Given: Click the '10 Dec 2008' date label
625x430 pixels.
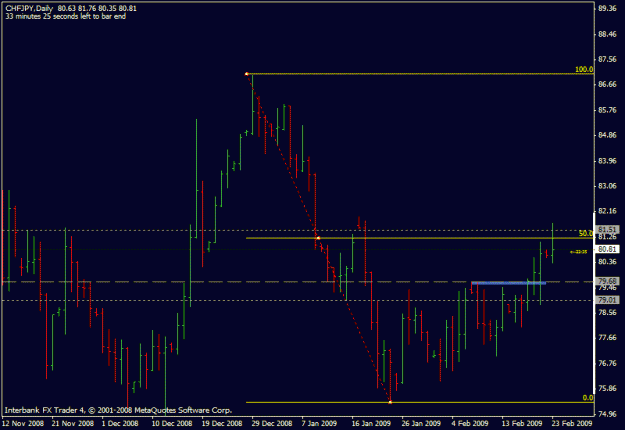Looking at the screenshot, I should click(x=172, y=423).
